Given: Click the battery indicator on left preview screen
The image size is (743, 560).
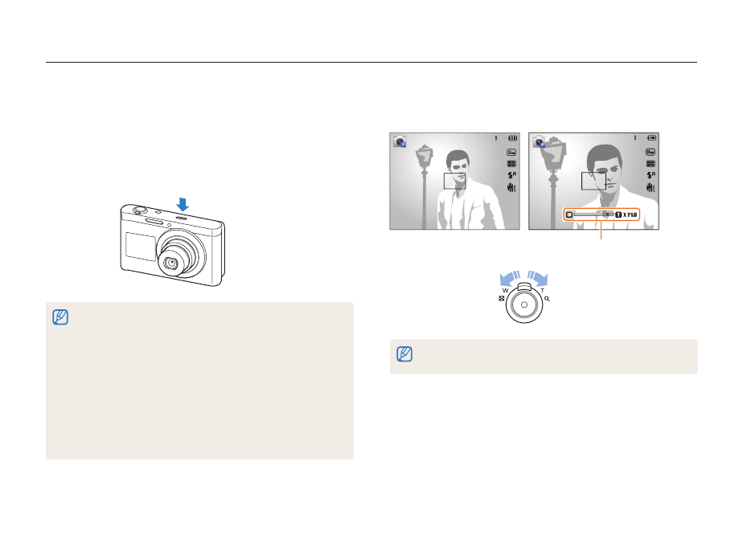Looking at the screenshot, I should [x=513, y=138].
